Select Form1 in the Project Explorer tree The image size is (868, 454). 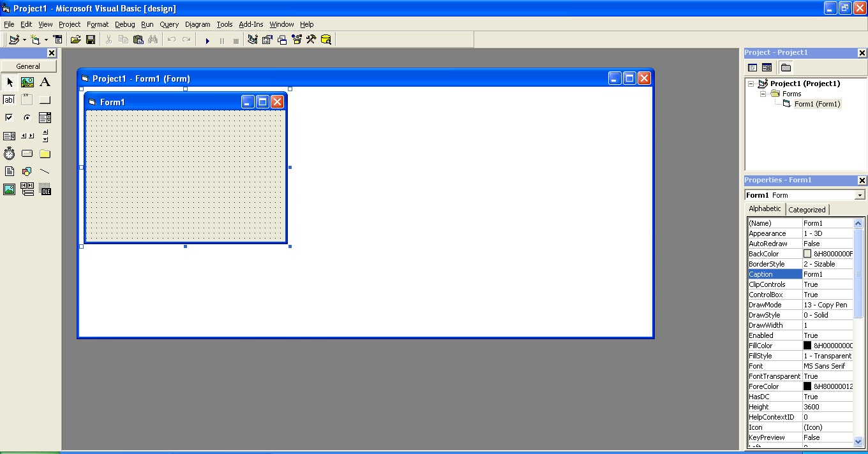point(817,103)
